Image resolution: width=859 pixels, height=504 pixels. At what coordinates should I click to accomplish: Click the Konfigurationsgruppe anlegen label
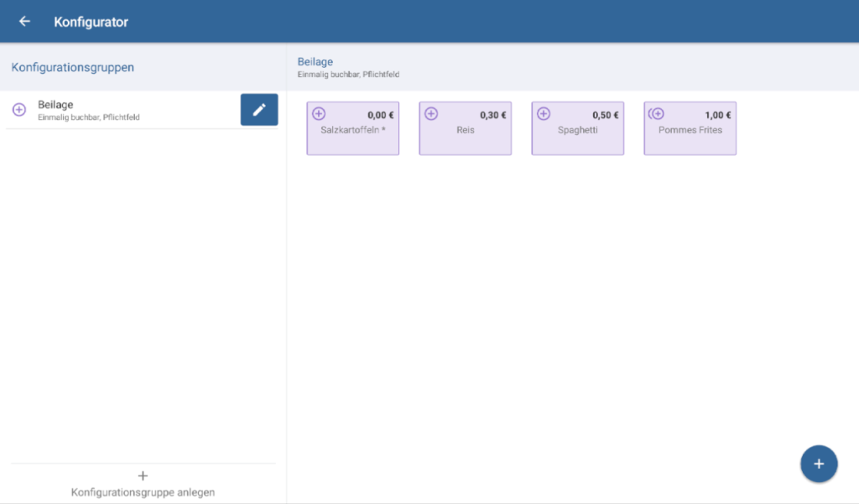pos(143,492)
